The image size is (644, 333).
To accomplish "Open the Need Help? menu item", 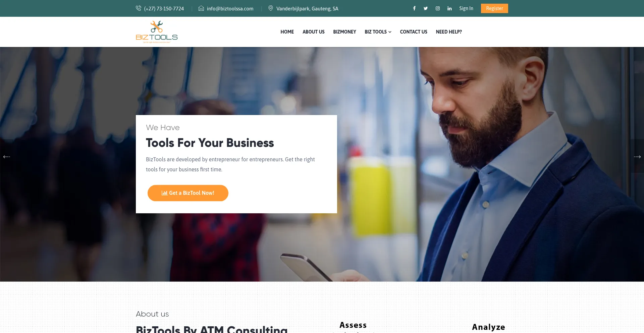I will point(449,32).
